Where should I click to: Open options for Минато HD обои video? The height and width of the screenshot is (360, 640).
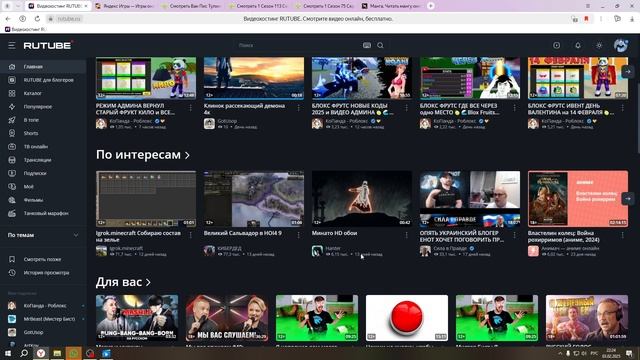click(x=406, y=235)
